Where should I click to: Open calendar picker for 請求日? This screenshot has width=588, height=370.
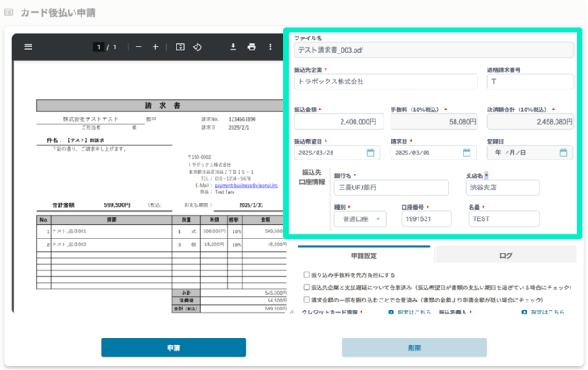point(467,153)
